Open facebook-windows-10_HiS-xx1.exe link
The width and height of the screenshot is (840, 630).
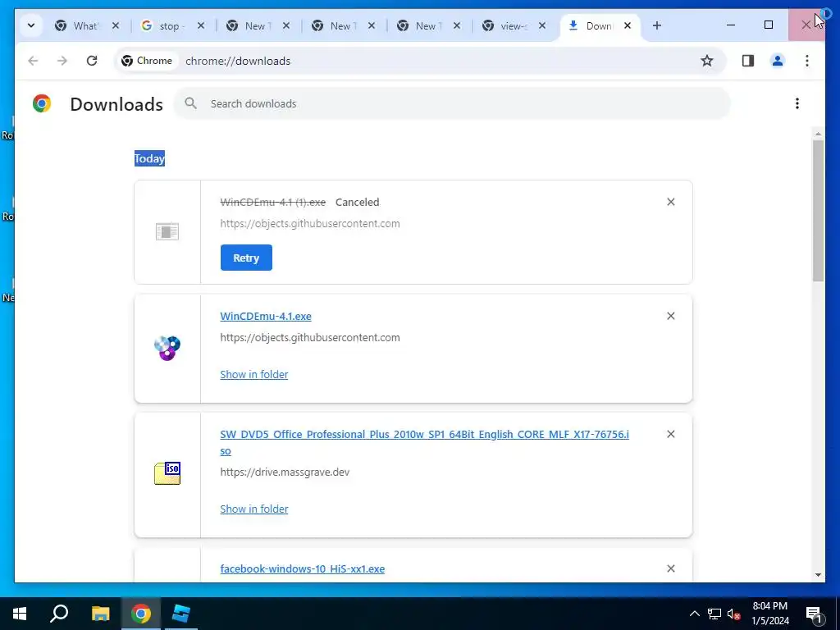point(302,569)
